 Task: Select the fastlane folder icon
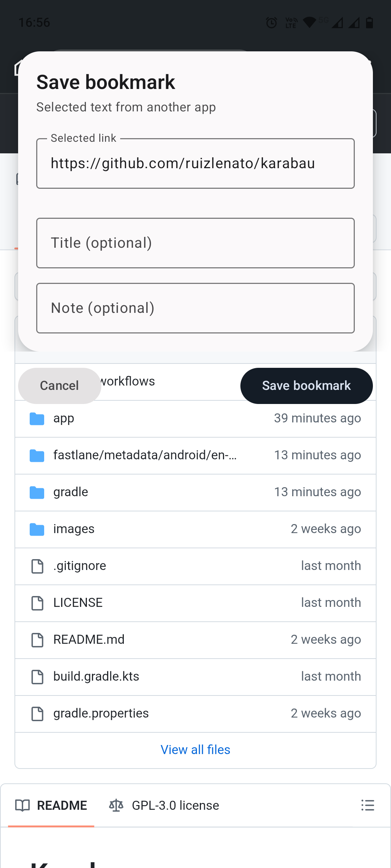point(37,456)
